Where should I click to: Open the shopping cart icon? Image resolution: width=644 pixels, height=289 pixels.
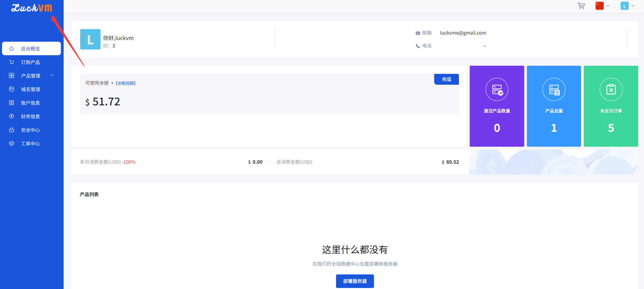click(581, 6)
